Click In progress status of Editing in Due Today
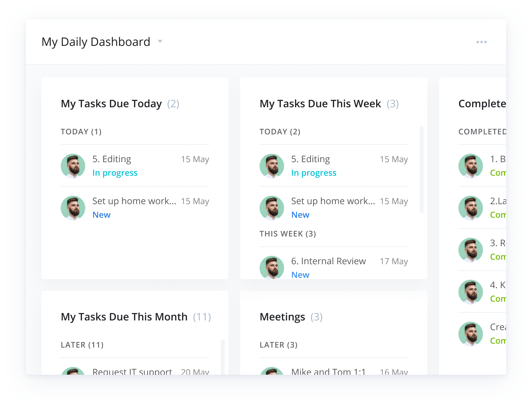Screen dimensions: 532x407 pyautogui.click(x=115, y=173)
